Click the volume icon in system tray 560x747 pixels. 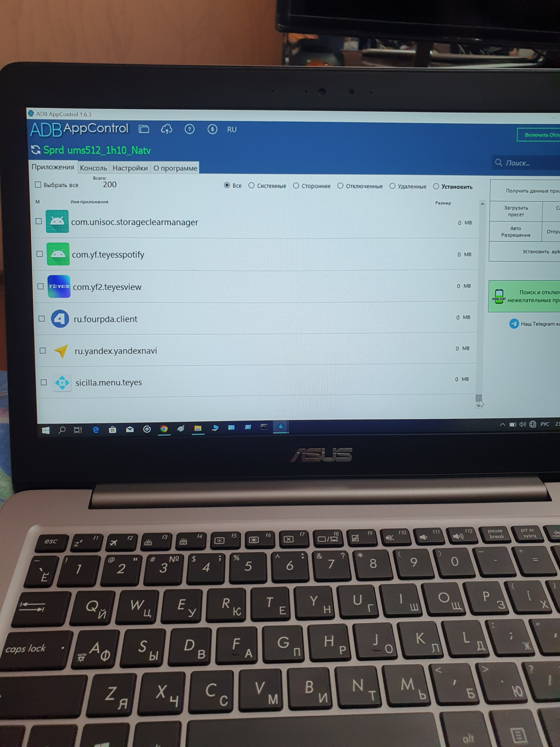[x=523, y=424]
